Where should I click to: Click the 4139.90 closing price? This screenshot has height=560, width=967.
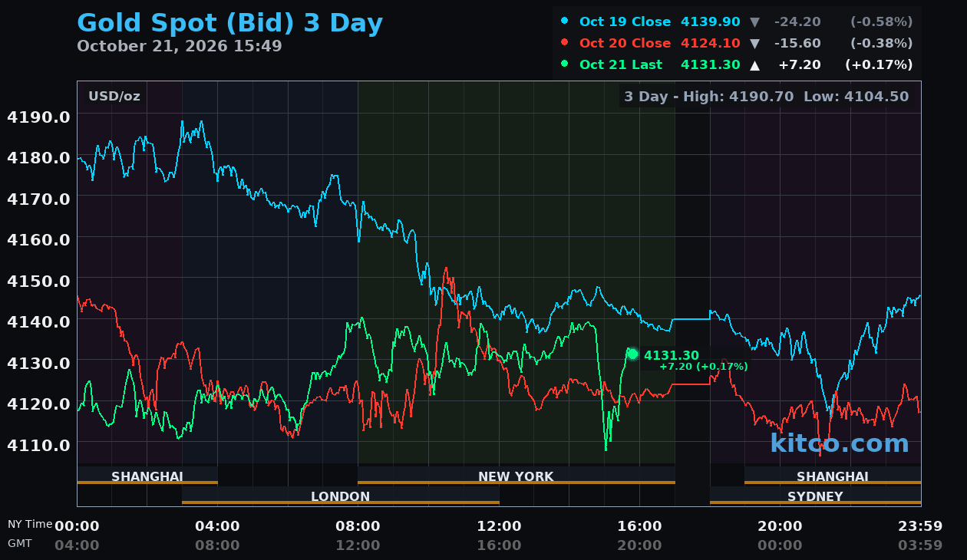point(711,21)
